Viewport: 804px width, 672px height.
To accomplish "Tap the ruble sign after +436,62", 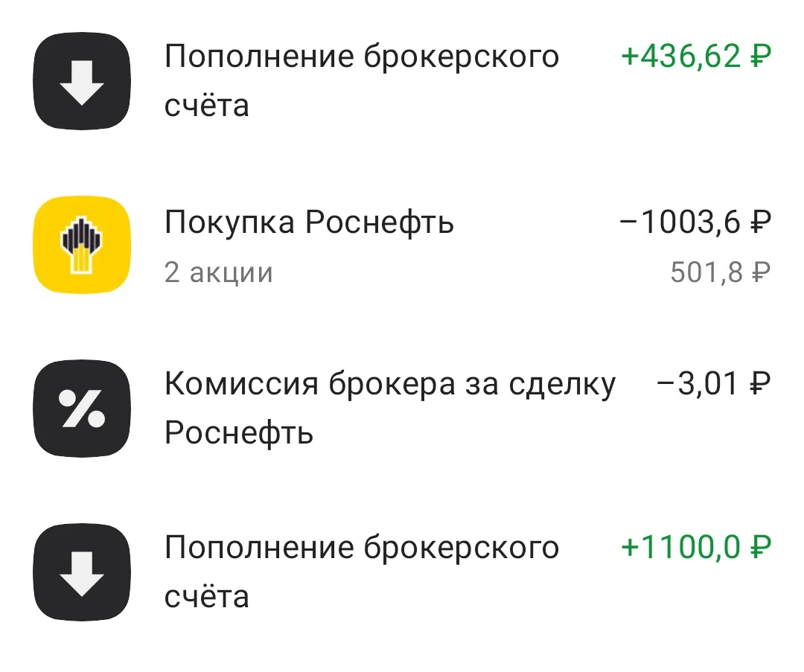I will click(x=760, y=55).
